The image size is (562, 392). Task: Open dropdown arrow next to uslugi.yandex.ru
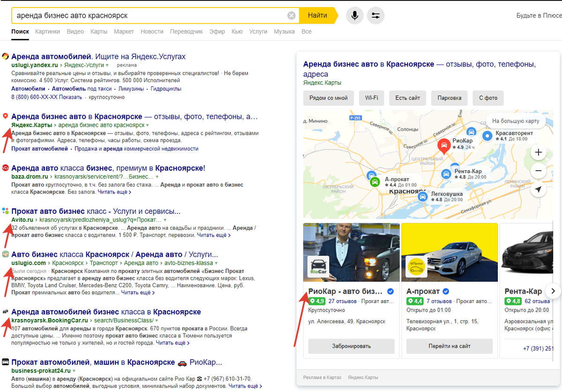(x=107, y=65)
